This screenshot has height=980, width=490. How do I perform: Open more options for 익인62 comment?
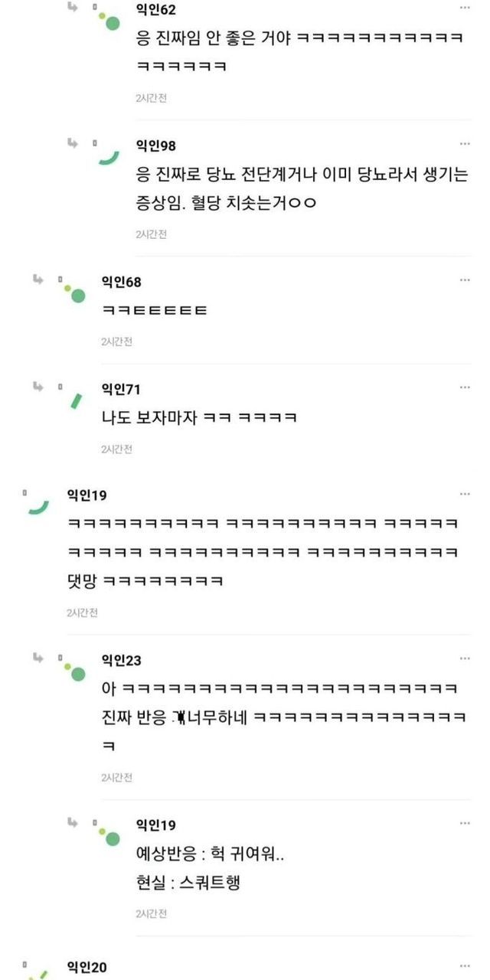click(x=465, y=8)
